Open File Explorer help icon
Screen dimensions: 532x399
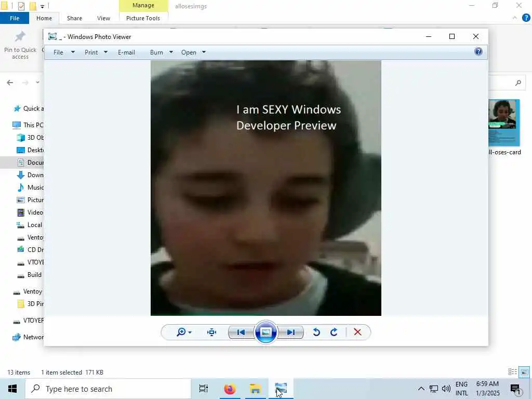click(x=526, y=18)
